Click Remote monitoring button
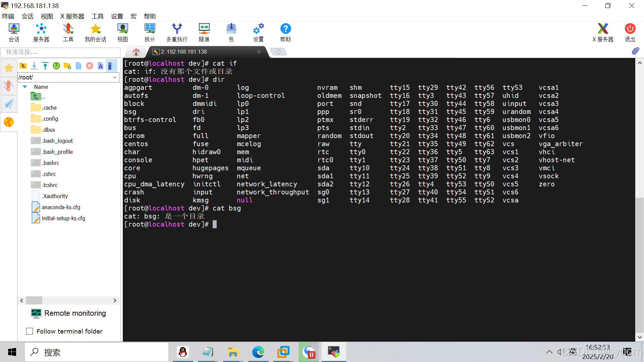The image size is (644, 362). click(x=69, y=313)
